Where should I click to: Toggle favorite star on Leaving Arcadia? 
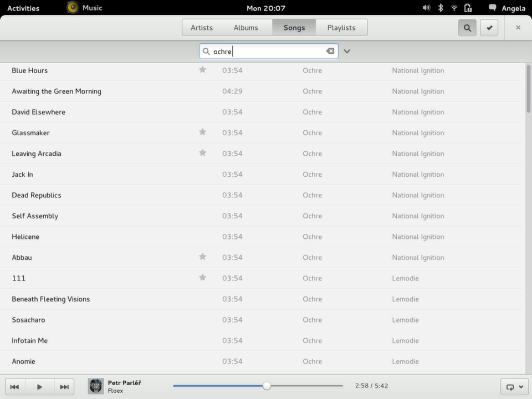pyautogui.click(x=203, y=153)
